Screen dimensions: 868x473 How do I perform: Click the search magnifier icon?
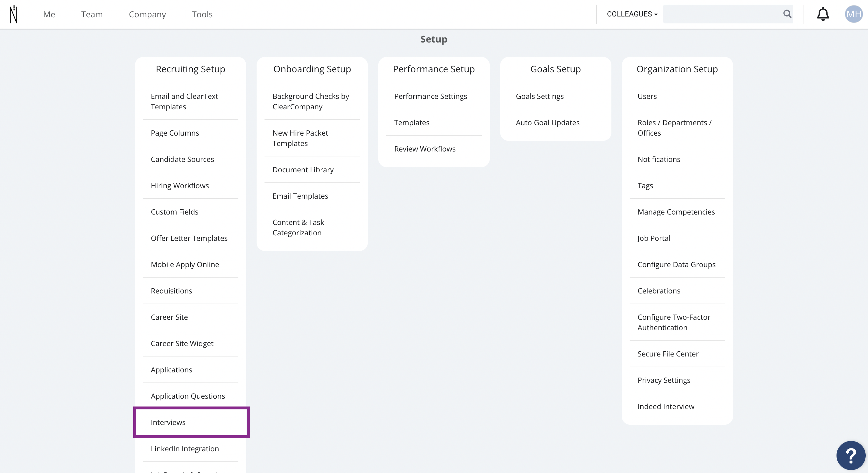787,14
